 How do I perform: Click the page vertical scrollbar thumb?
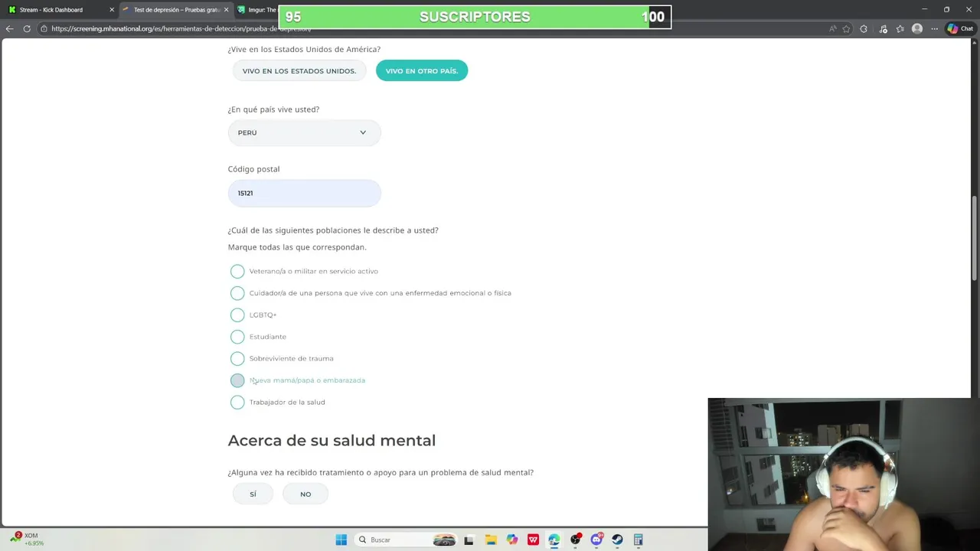tap(975, 238)
